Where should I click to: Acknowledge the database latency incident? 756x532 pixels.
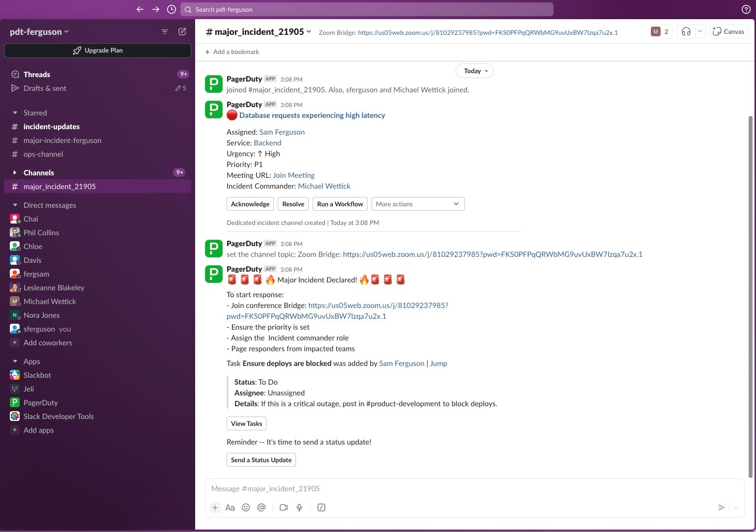(250, 203)
